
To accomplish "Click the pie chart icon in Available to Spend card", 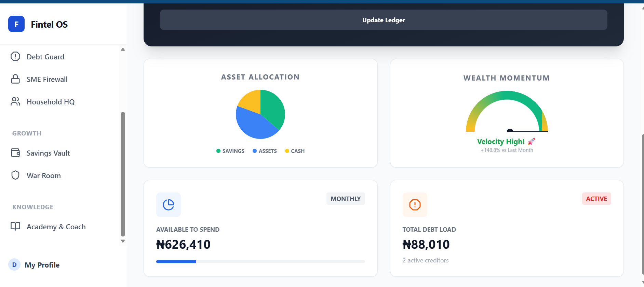I will 169,205.
